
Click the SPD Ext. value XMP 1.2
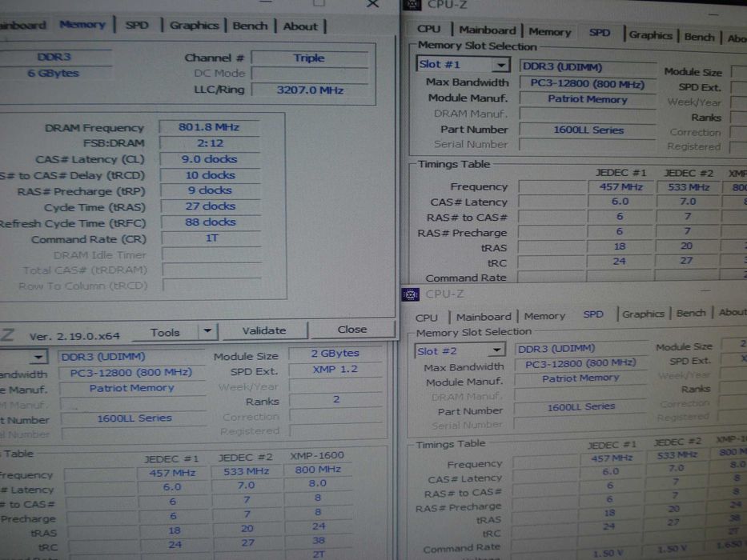point(335,370)
